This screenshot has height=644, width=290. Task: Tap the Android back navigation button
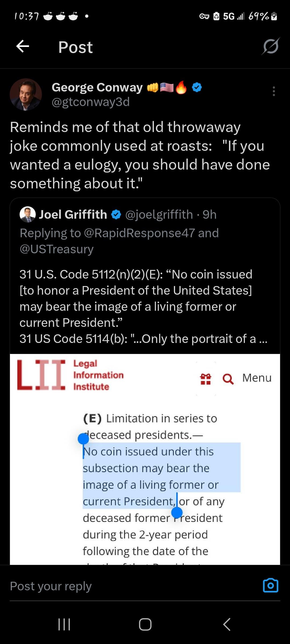click(227, 624)
